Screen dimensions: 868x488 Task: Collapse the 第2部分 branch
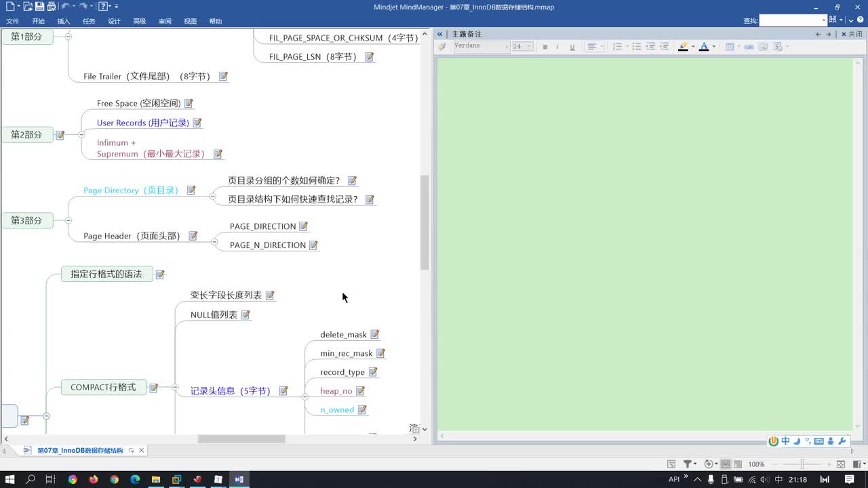click(81, 135)
